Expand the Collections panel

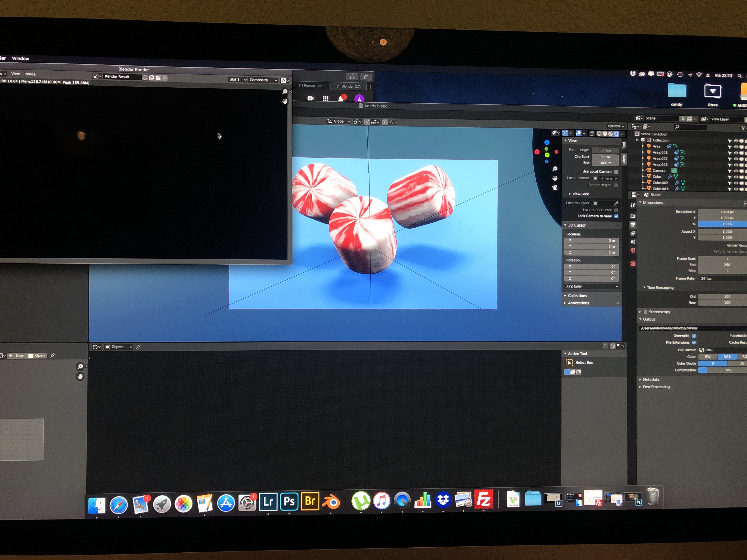tap(592, 296)
